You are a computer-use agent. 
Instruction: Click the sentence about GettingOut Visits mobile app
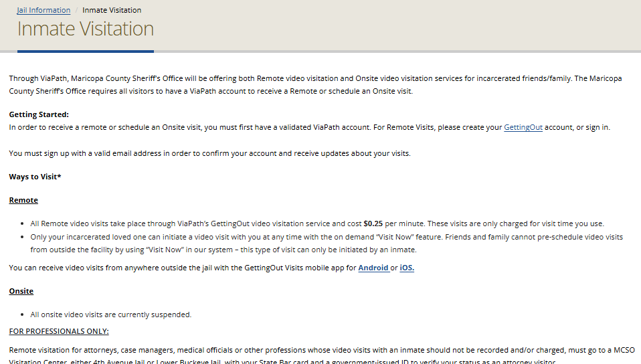(181, 268)
